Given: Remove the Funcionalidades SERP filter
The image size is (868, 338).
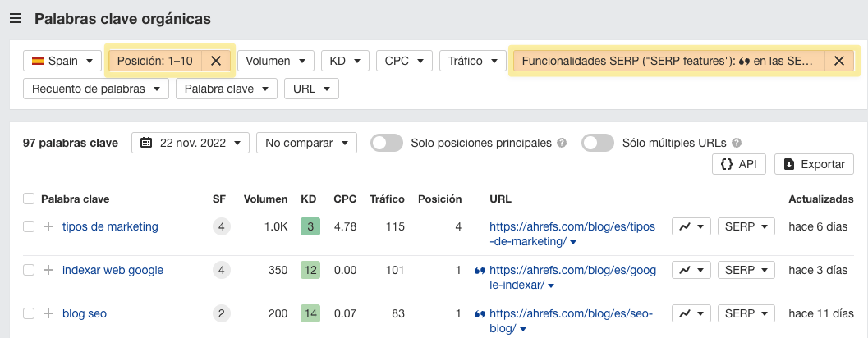Looking at the screenshot, I should (839, 61).
